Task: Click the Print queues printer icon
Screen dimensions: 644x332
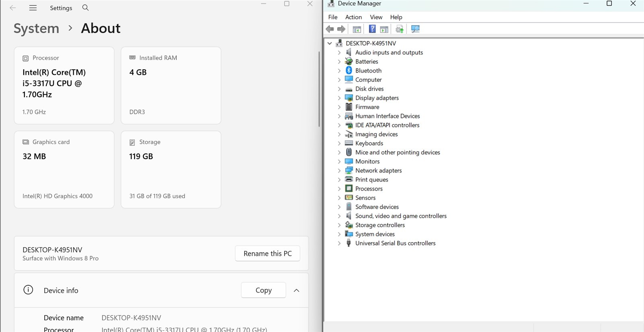Action: (x=349, y=179)
